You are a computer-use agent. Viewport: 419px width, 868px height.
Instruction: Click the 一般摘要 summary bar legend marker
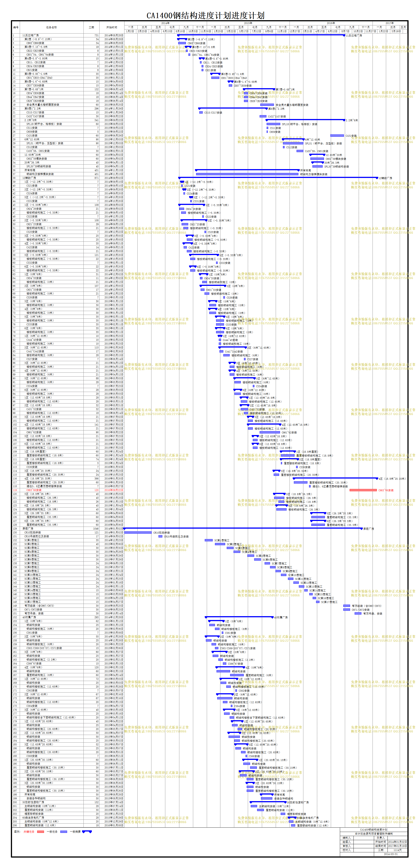tap(87, 832)
